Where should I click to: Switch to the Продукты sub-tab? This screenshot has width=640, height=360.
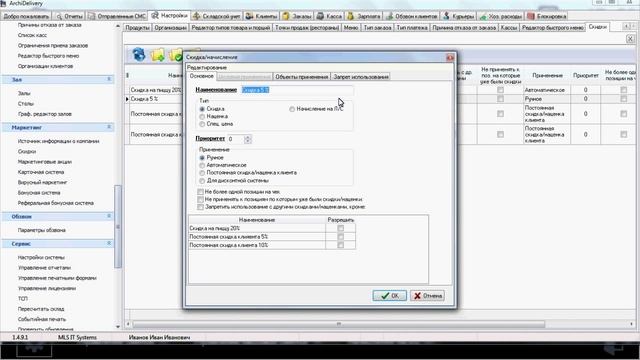point(138,27)
